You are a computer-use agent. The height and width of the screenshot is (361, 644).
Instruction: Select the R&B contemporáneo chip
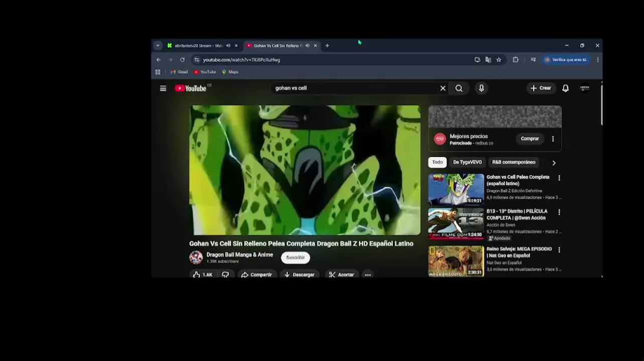[x=514, y=162]
